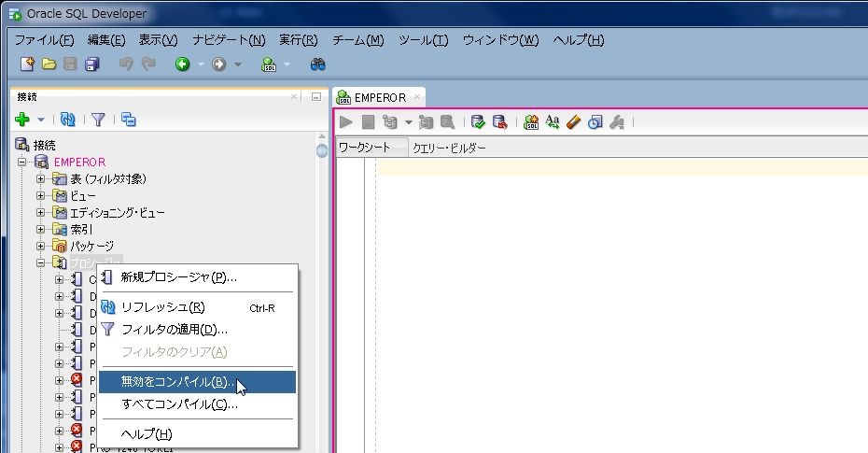Expand the パッケージ tree node
The width and height of the screenshot is (868, 453).
(41, 246)
